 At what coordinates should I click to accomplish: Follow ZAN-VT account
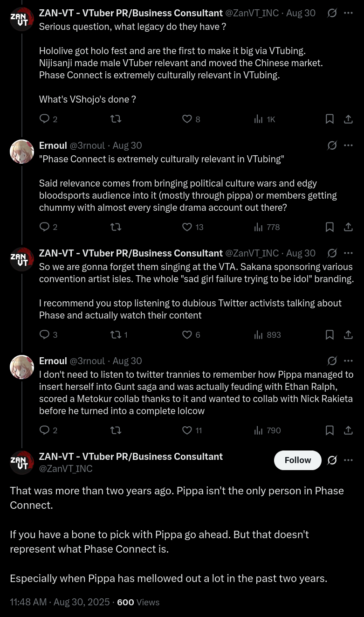(297, 460)
